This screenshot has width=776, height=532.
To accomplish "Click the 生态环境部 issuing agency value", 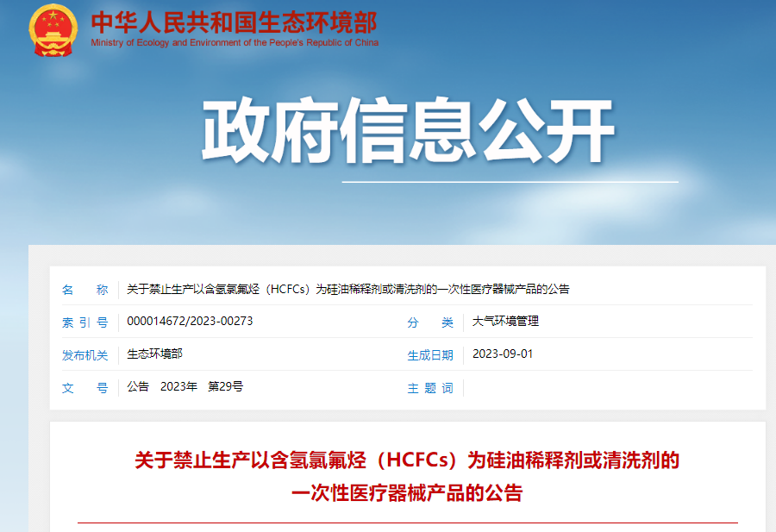I will click(154, 354).
